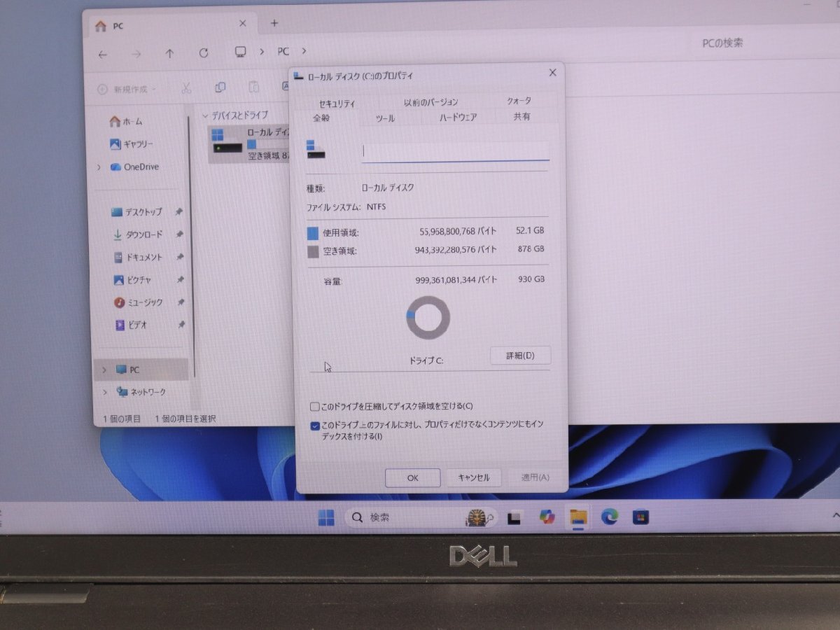840x630 pixels.
Task: Open the Windows Start menu
Action: (325, 518)
